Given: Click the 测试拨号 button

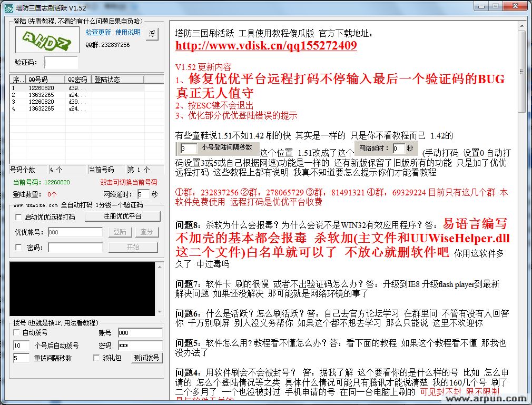Looking at the screenshot, I should [146, 358].
